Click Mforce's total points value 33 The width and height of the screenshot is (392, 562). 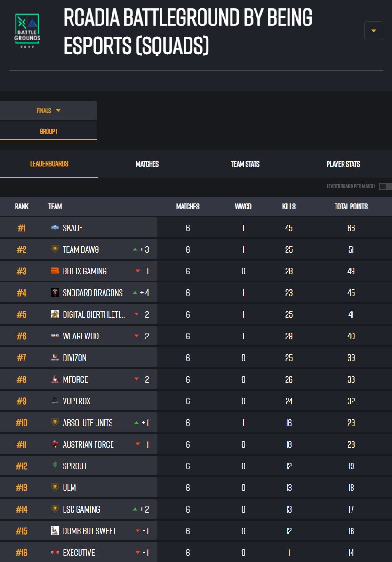[x=351, y=379]
